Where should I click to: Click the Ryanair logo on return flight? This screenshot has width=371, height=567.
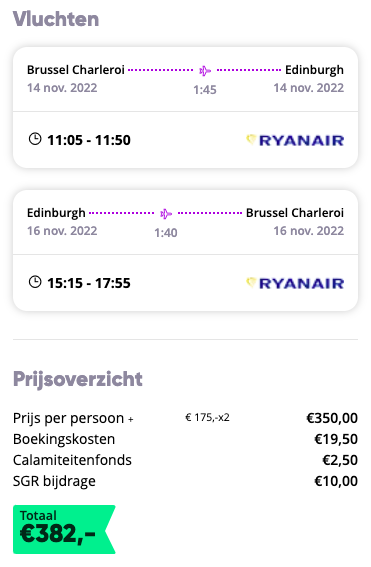tap(295, 283)
